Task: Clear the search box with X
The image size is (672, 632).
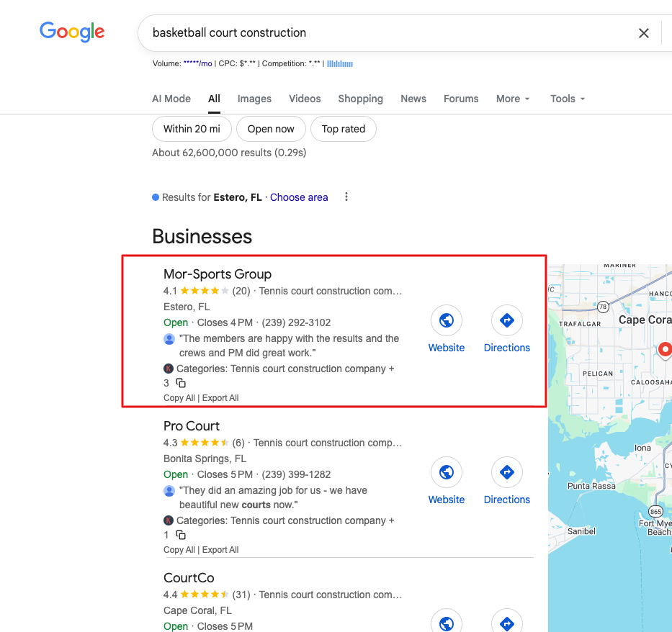Action: 644,33
